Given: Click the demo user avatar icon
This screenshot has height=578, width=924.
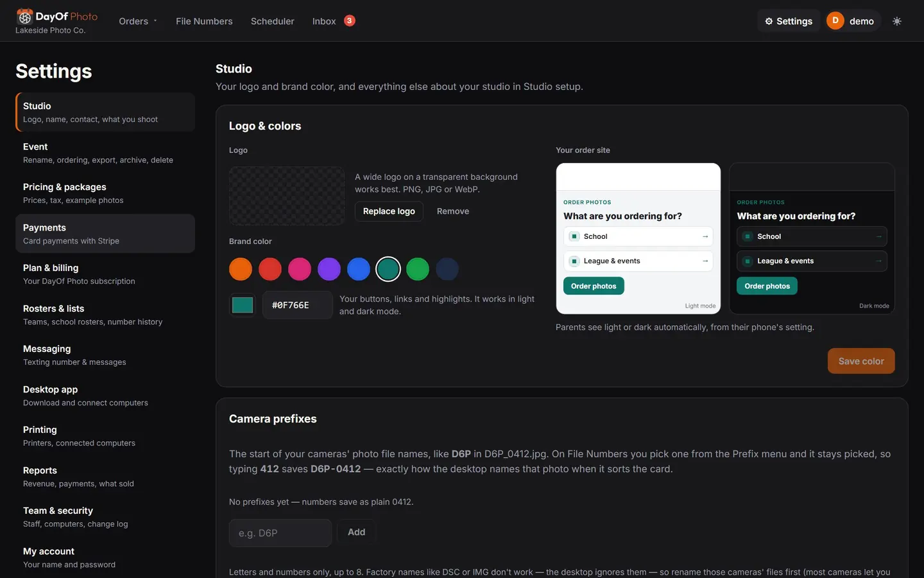Looking at the screenshot, I should point(835,21).
